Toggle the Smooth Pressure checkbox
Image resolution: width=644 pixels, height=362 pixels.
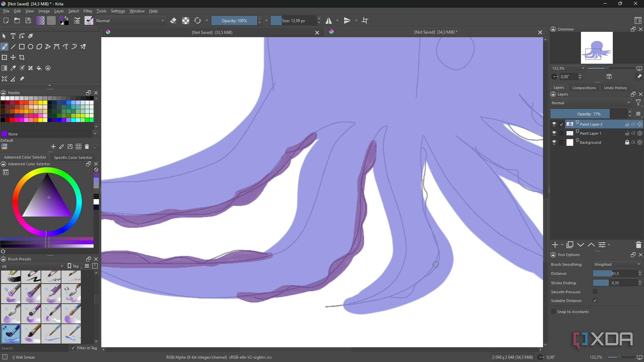tap(595, 292)
